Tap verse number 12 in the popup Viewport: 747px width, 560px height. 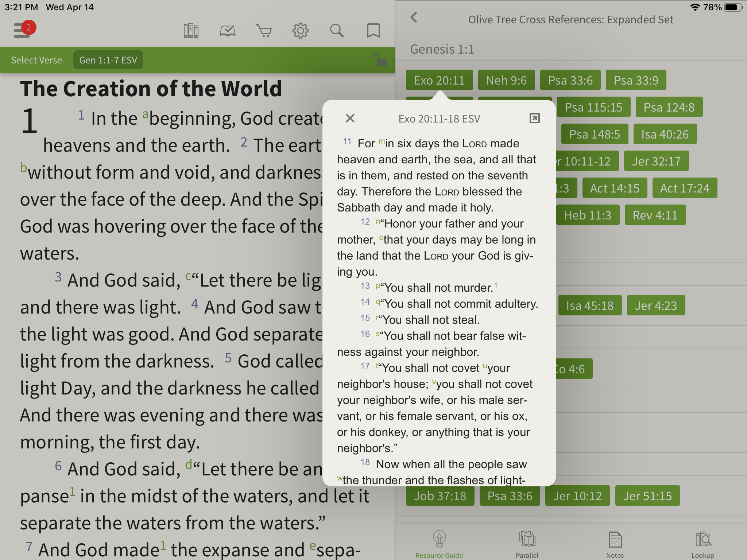tap(365, 222)
